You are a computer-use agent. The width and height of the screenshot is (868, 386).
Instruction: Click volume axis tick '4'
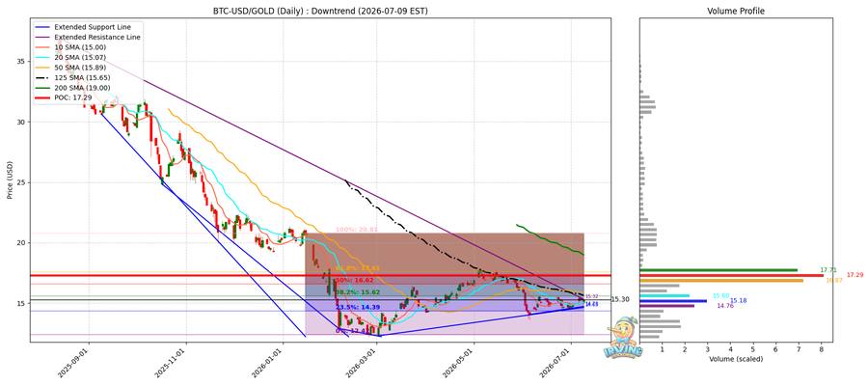[x=730, y=349]
